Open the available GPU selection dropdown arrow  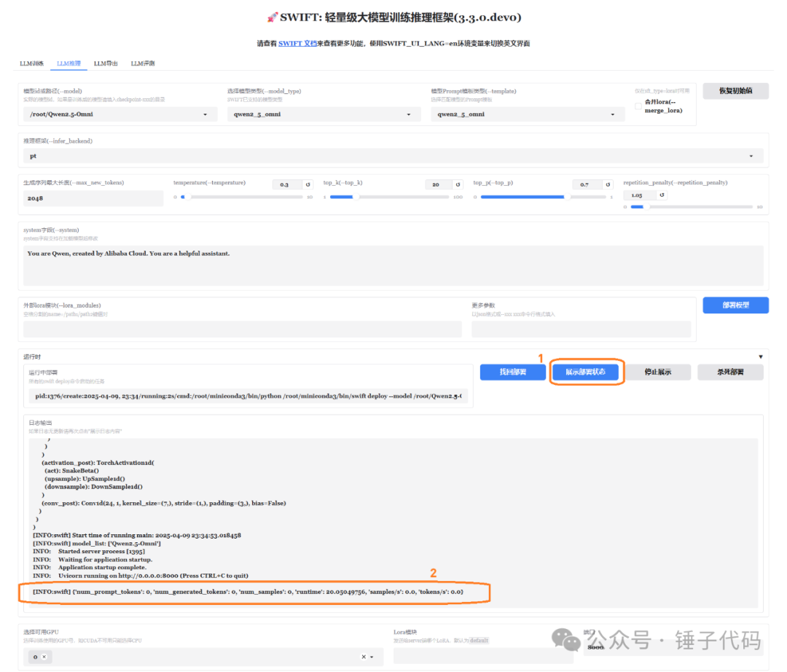[372, 657]
